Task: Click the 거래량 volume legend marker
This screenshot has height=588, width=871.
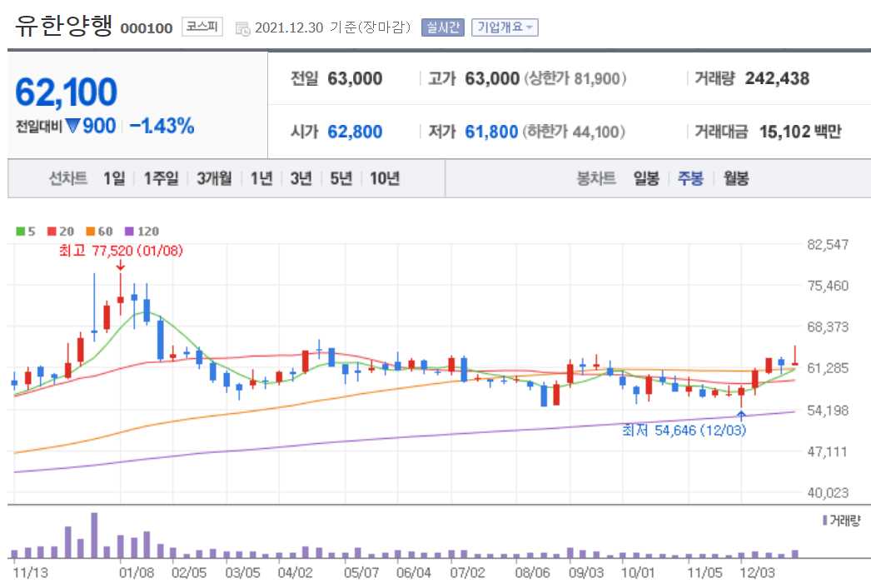Action: [825, 521]
